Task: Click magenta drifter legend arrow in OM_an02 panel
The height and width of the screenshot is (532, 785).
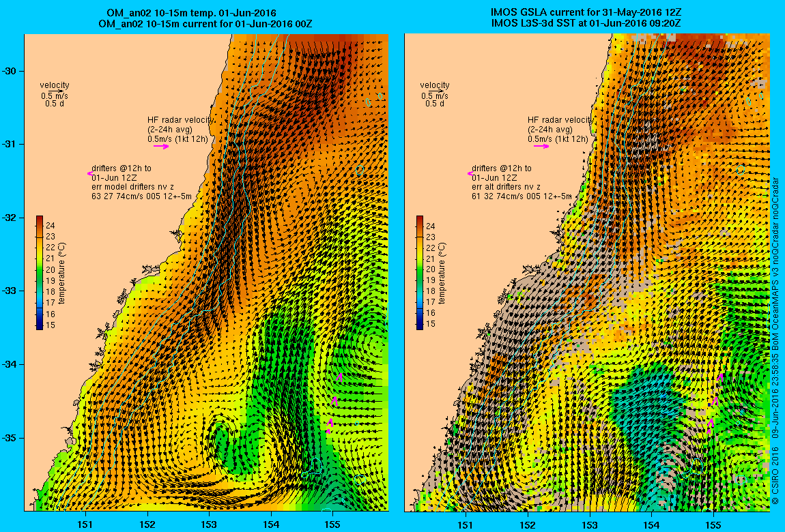Action: pos(89,173)
